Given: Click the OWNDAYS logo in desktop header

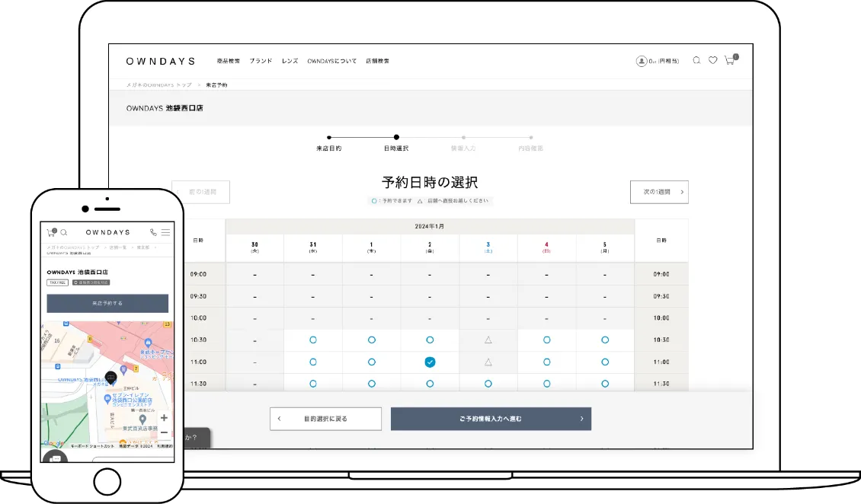Looking at the screenshot, I should [x=161, y=61].
